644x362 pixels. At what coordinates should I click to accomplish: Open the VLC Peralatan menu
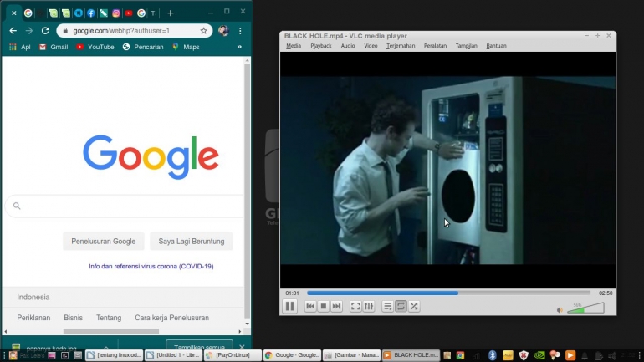point(435,46)
